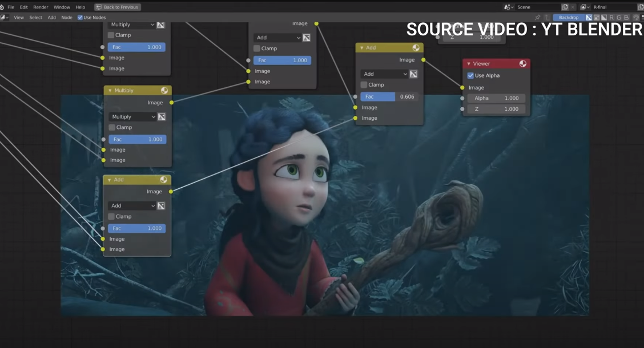Click the snap icon in node header
Screen dimensions: 644x348
(636, 17)
